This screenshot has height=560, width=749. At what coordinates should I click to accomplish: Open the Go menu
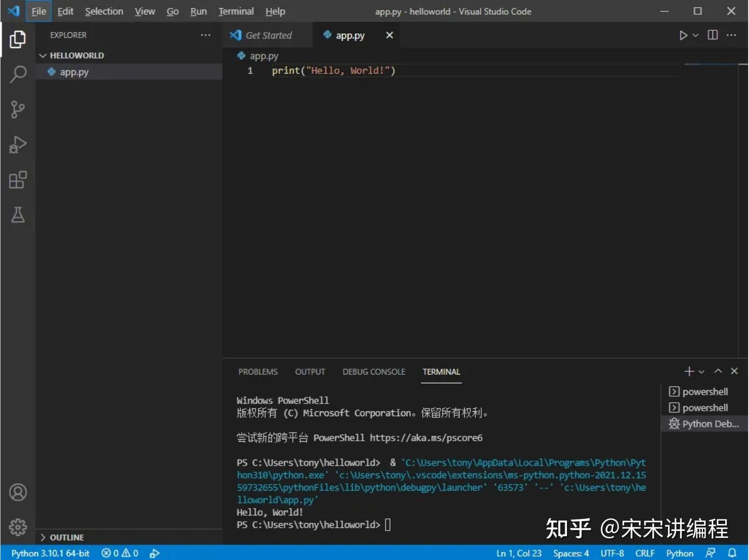(x=173, y=11)
